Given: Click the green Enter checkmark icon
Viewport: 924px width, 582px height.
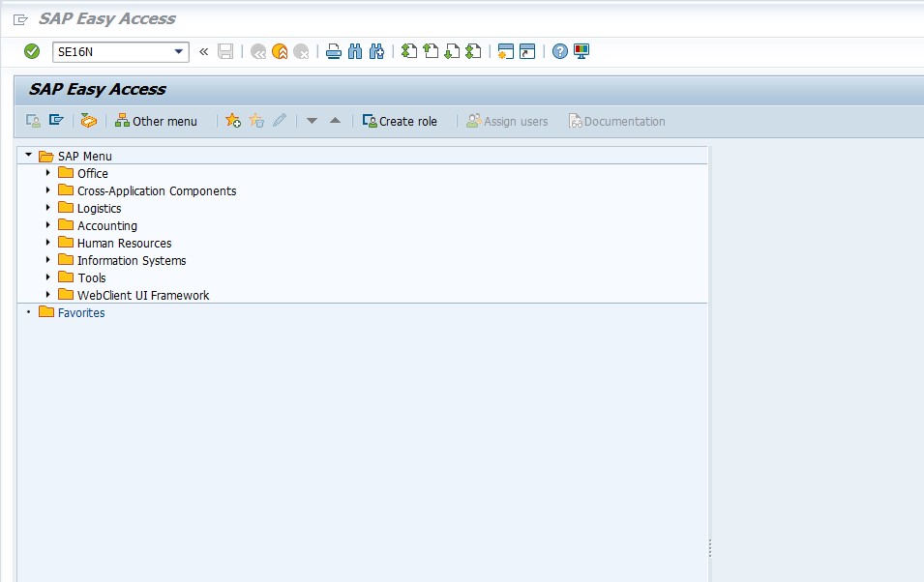Looking at the screenshot, I should (32, 52).
